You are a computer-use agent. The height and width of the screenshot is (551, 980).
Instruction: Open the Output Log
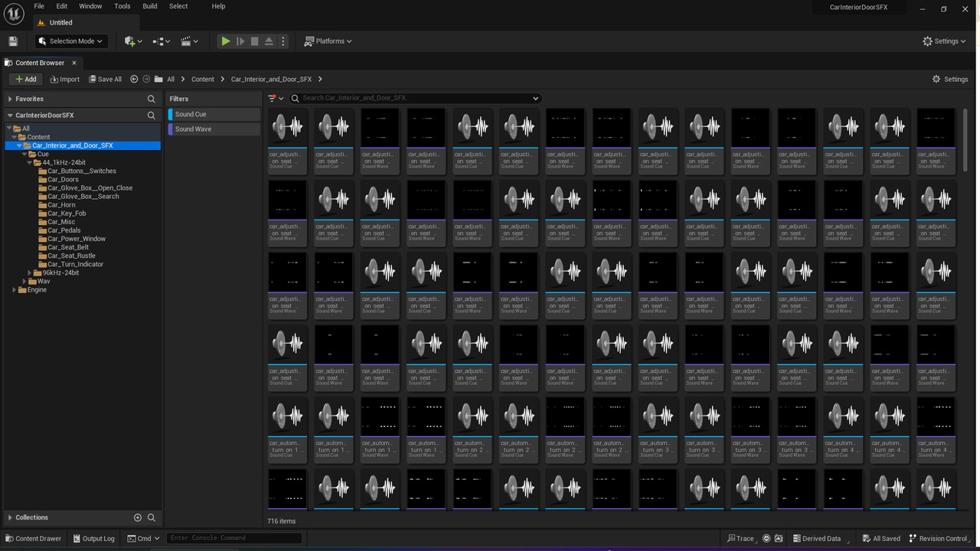click(93, 538)
